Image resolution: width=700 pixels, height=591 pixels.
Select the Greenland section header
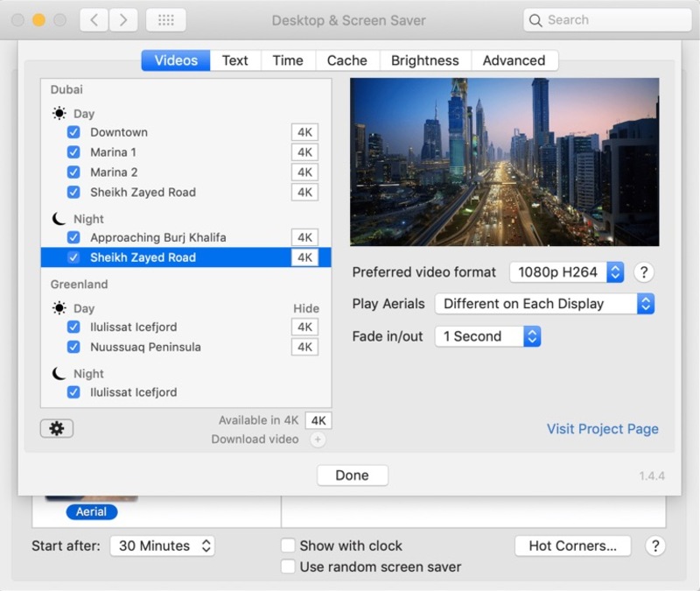(x=79, y=285)
